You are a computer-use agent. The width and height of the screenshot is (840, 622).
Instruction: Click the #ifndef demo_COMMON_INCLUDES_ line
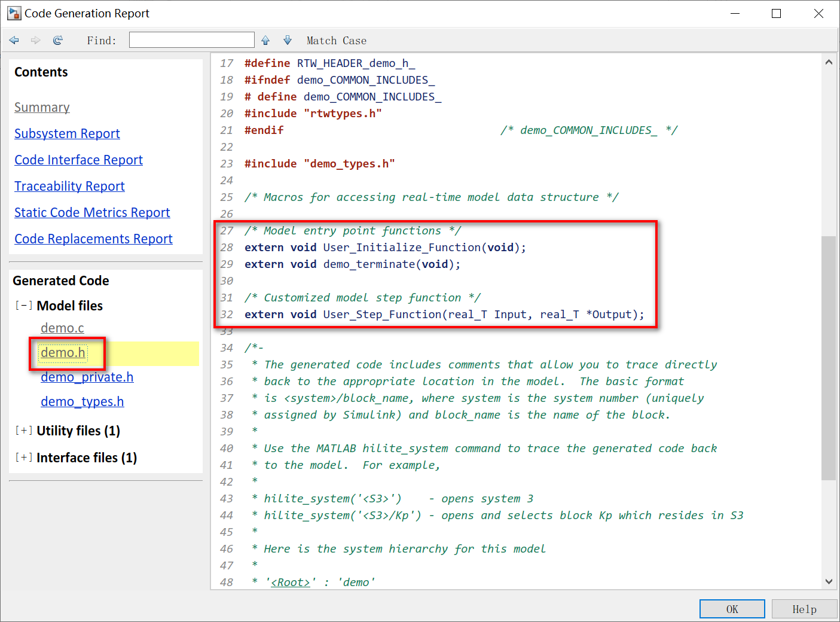pos(340,80)
